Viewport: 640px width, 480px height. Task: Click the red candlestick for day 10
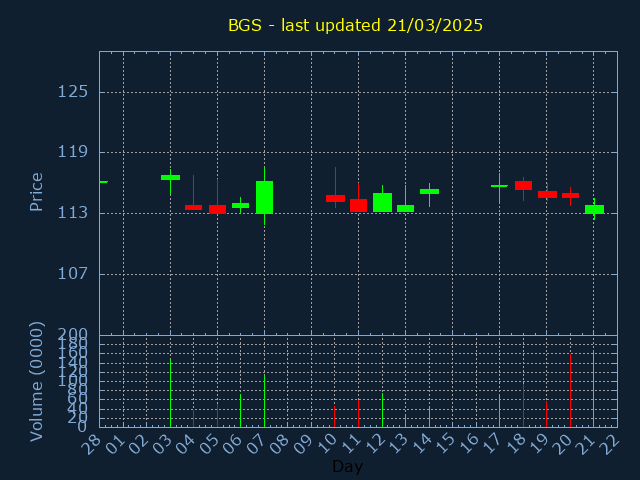tap(335, 198)
